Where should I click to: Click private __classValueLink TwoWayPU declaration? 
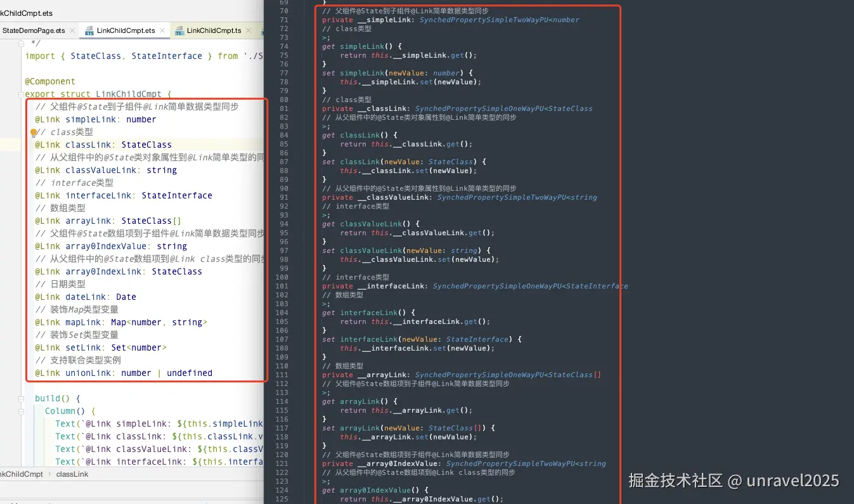coord(460,197)
